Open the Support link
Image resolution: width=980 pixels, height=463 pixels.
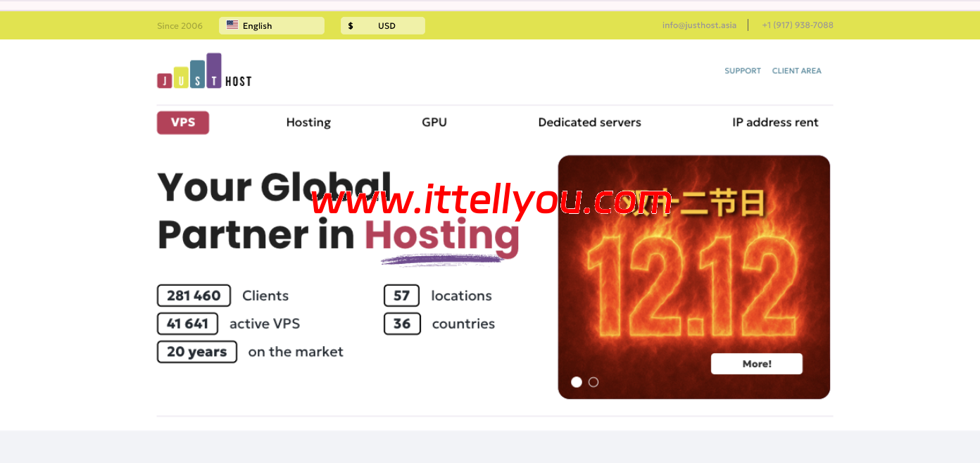pos(743,71)
